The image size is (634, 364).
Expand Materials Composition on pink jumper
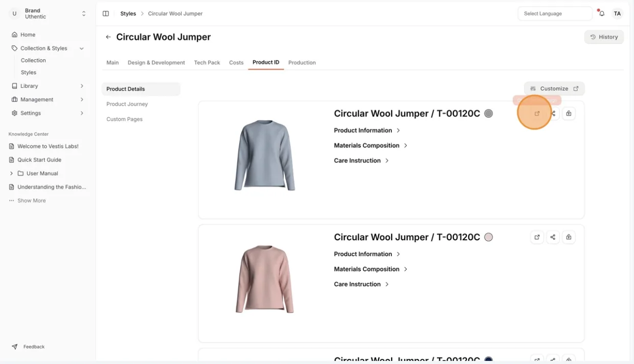point(371,269)
